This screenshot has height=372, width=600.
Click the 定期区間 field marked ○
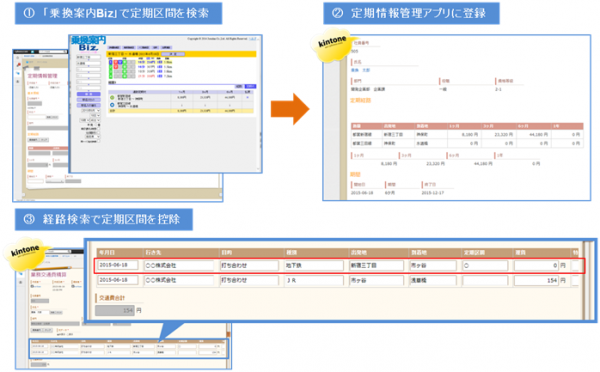pos(485,265)
